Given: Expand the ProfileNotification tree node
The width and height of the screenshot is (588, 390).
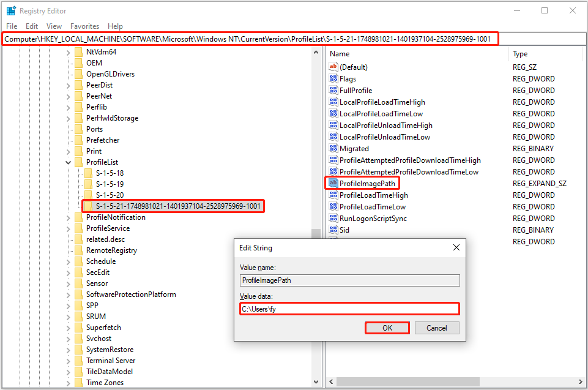Looking at the screenshot, I should pyautogui.click(x=69, y=218).
